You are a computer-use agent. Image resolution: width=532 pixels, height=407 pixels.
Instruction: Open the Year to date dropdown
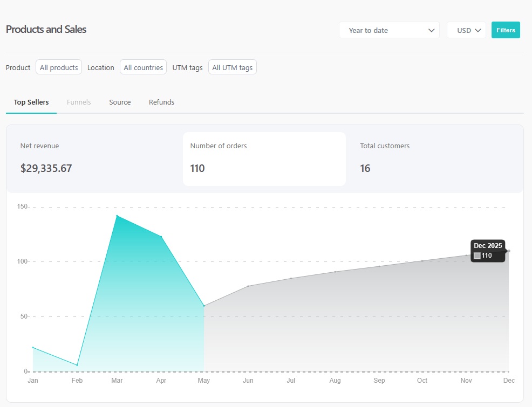(x=389, y=30)
